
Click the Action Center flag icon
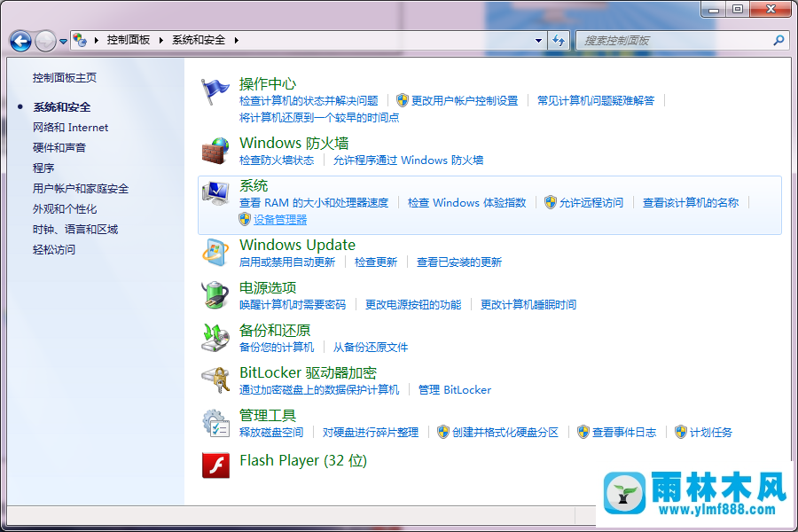click(215, 92)
